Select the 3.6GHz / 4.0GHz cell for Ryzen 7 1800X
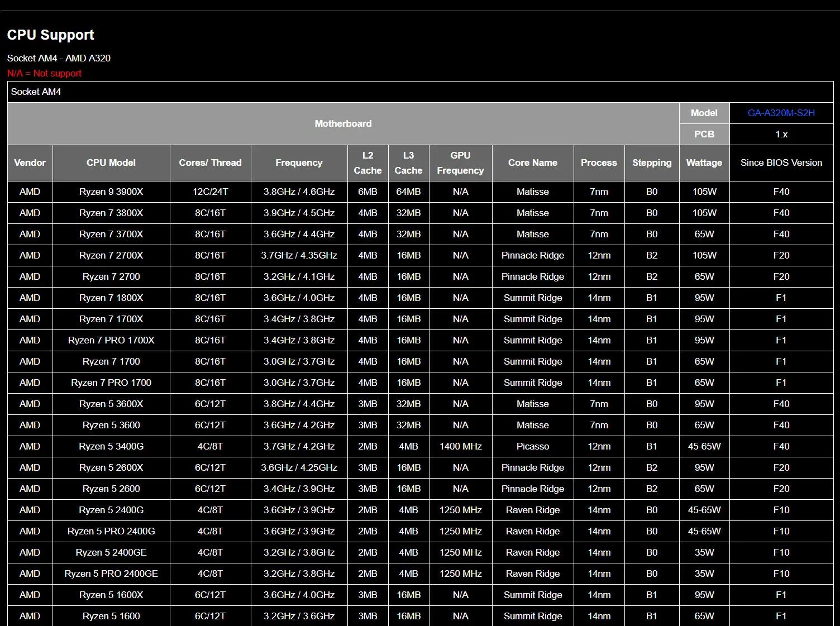This screenshot has width=840, height=626. click(x=299, y=298)
